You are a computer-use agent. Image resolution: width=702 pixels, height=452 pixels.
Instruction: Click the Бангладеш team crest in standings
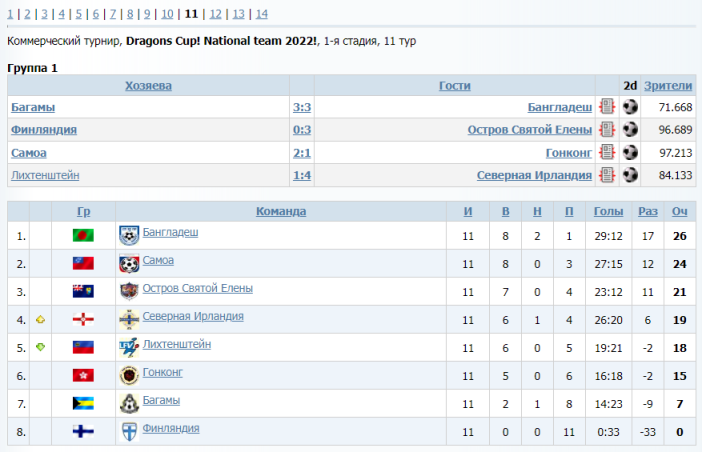point(129,236)
